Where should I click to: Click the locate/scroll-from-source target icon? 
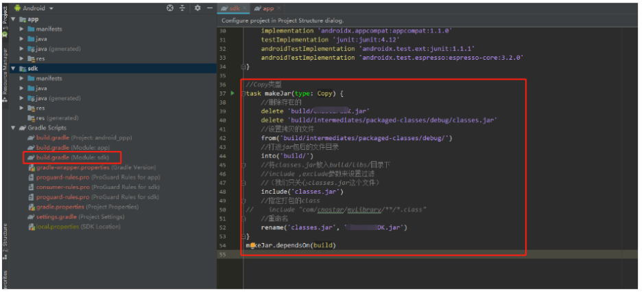170,8
